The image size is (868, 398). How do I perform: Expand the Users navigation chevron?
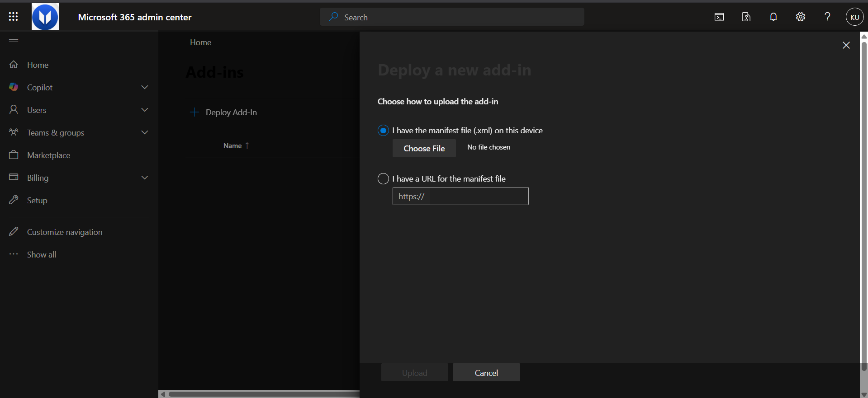(145, 110)
